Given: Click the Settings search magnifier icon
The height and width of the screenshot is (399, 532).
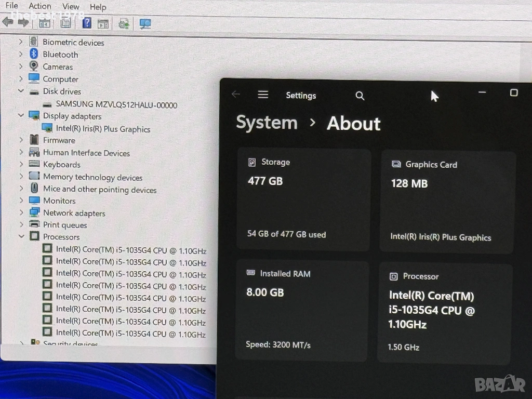Looking at the screenshot, I should tap(360, 96).
